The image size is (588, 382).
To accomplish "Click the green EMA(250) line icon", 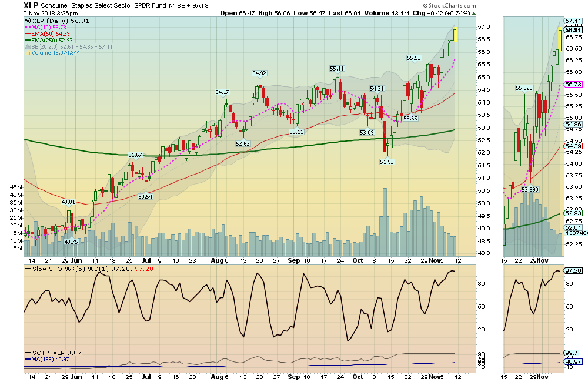I will tap(28, 40).
